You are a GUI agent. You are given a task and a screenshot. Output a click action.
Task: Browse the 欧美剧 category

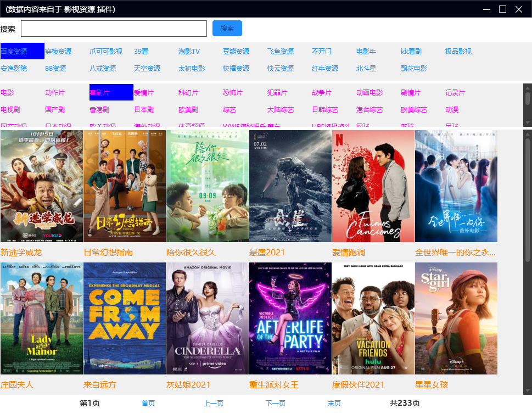click(x=188, y=109)
